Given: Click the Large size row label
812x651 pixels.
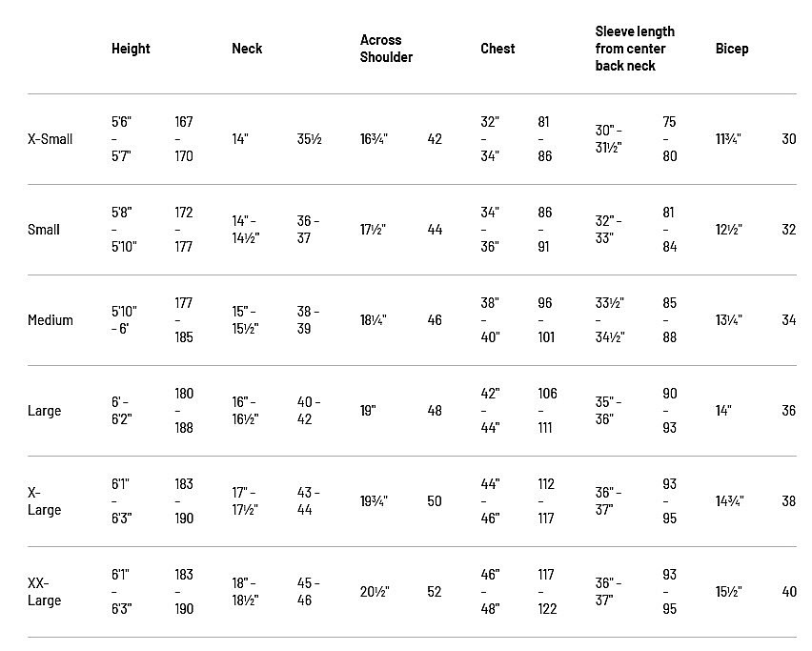Looking at the screenshot, I should point(44,411).
